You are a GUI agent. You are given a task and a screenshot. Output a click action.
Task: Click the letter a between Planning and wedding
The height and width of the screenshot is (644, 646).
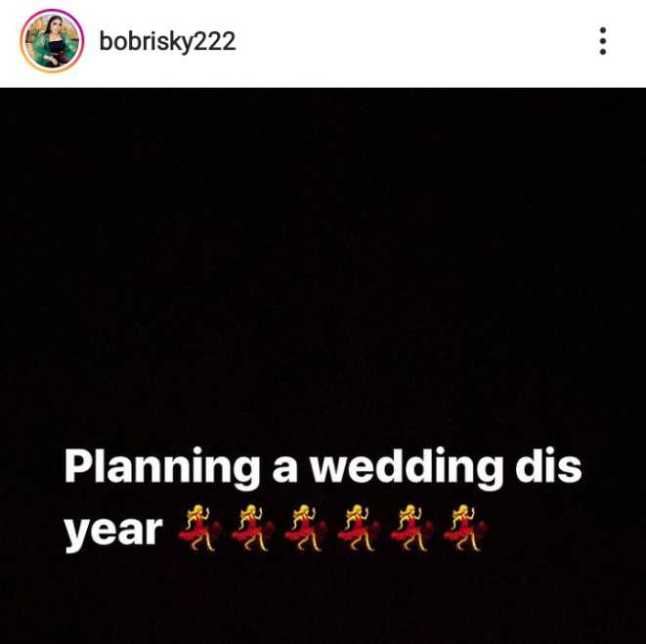tap(284, 471)
